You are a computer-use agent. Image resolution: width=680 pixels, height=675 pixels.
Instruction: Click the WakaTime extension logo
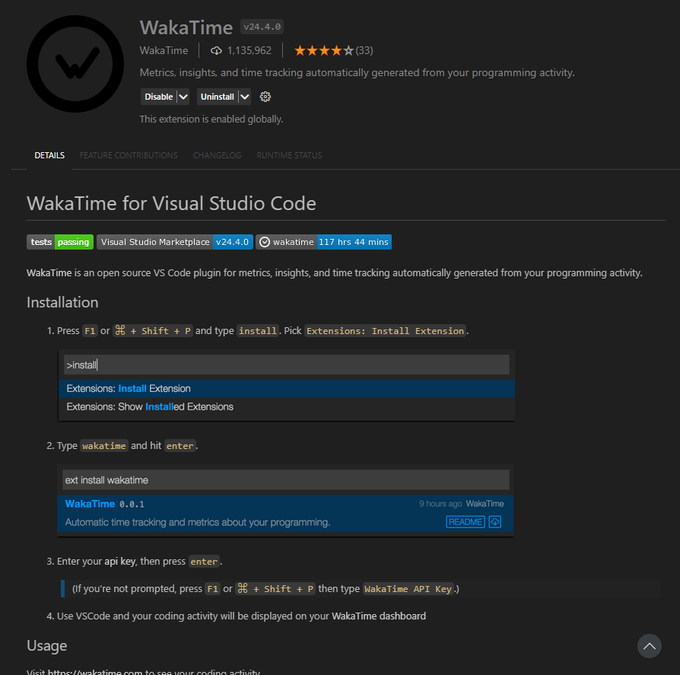[x=75, y=64]
